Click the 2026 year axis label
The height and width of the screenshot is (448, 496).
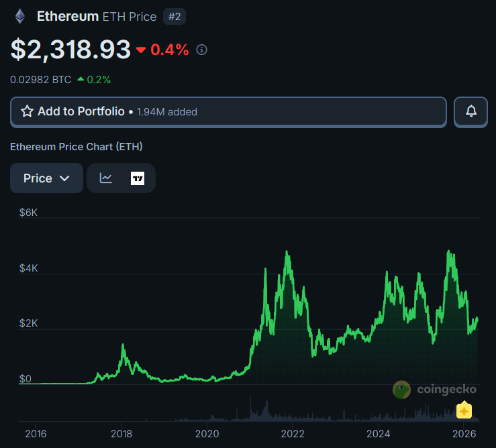[464, 434]
